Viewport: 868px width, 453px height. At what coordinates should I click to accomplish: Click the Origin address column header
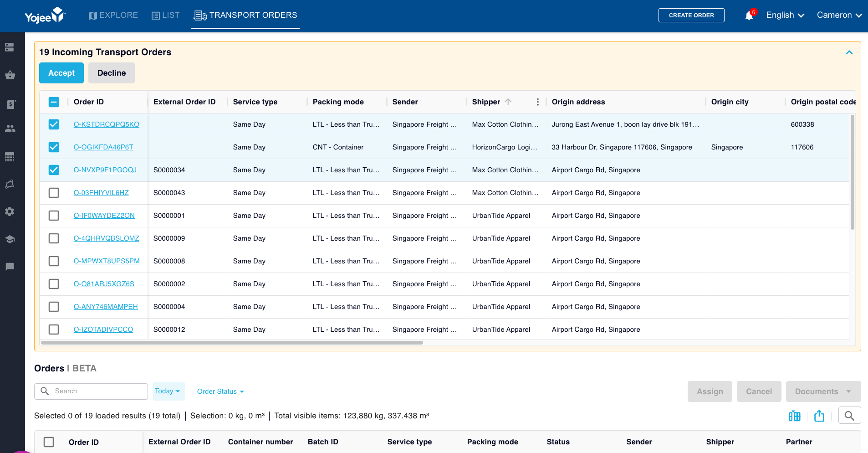tap(578, 102)
